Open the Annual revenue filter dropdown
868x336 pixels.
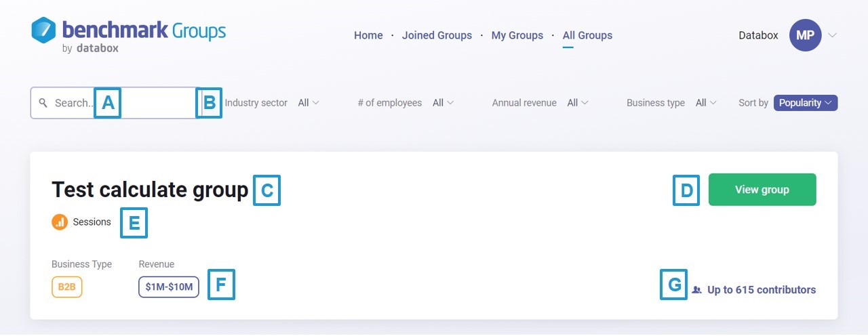point(577,103)
